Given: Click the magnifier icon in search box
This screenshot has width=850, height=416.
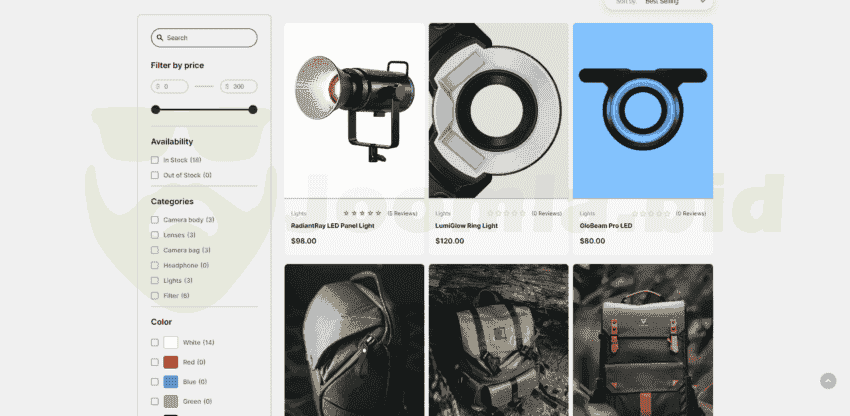Looking at the screenshot, I should coord(160,38).
